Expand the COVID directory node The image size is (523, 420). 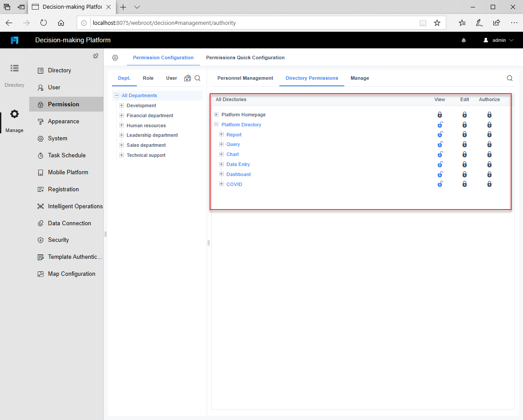click(221, 184)
